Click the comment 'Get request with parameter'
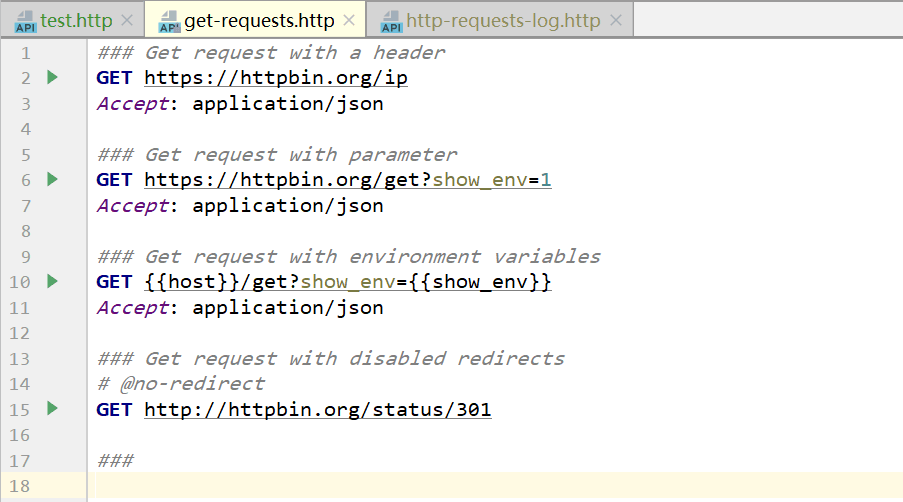Viewport: 903px width, 502px height. (x=277, y=154)
